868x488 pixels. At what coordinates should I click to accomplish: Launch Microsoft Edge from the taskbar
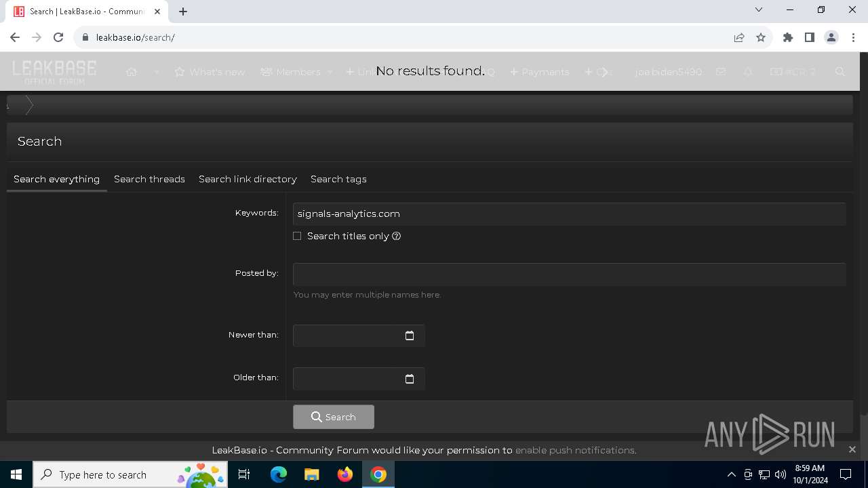click(x=279, y=474)
